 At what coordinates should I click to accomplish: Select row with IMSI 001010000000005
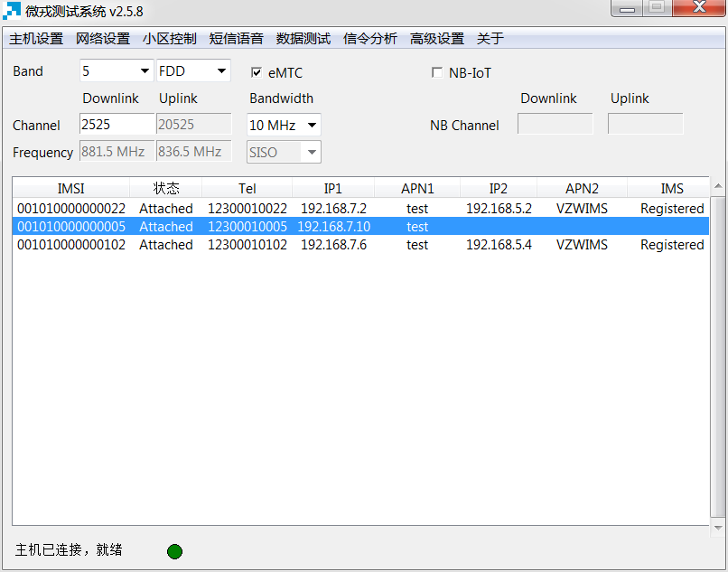(360, 226)
